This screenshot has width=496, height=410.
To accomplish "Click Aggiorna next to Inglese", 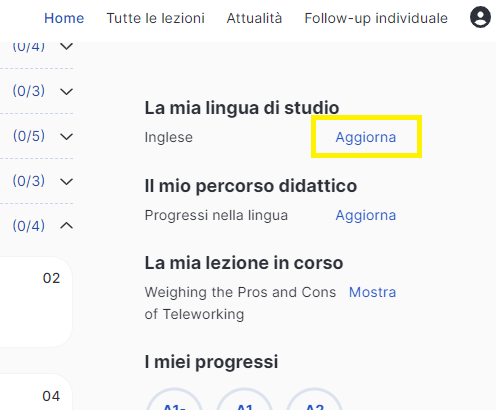I will [366, 137].
